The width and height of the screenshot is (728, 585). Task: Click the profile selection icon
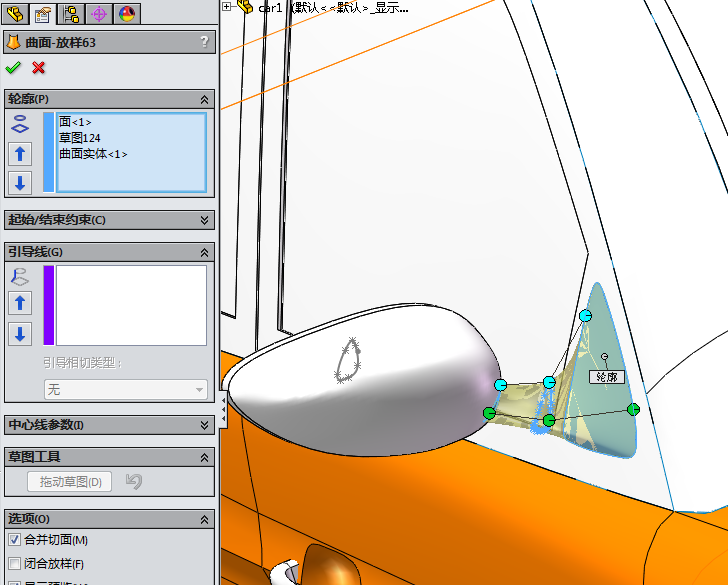[x=20, y=124]
